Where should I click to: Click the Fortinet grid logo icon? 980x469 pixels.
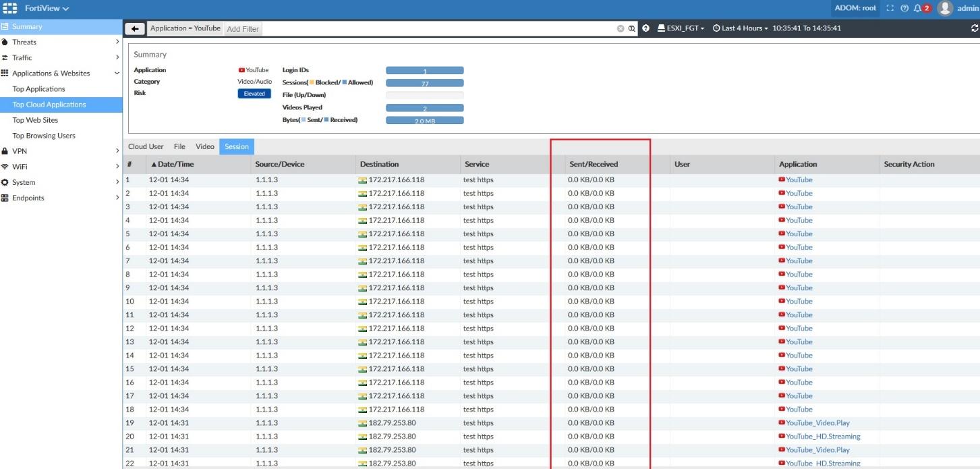pos(10,8)
